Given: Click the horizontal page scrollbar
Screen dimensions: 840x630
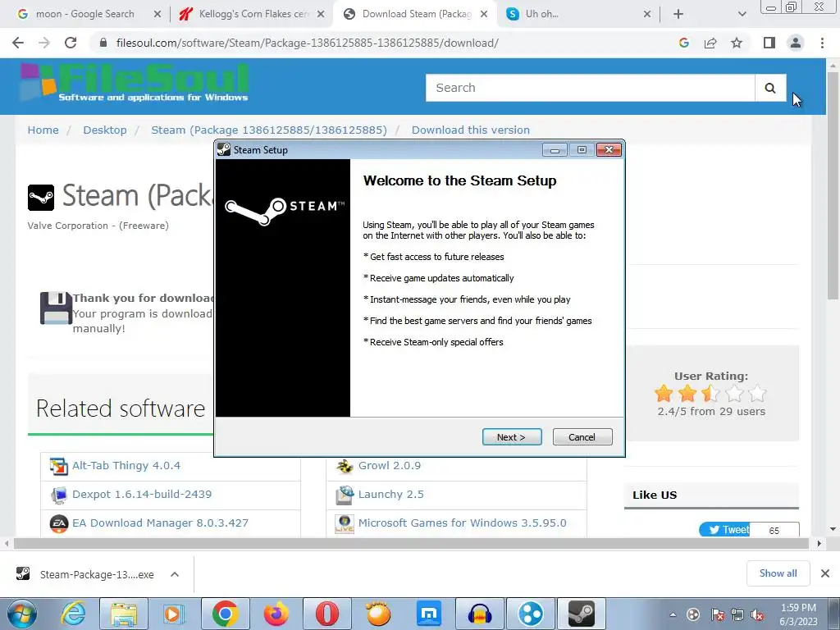Looking at the screenshot, I should tap(411, 544).
